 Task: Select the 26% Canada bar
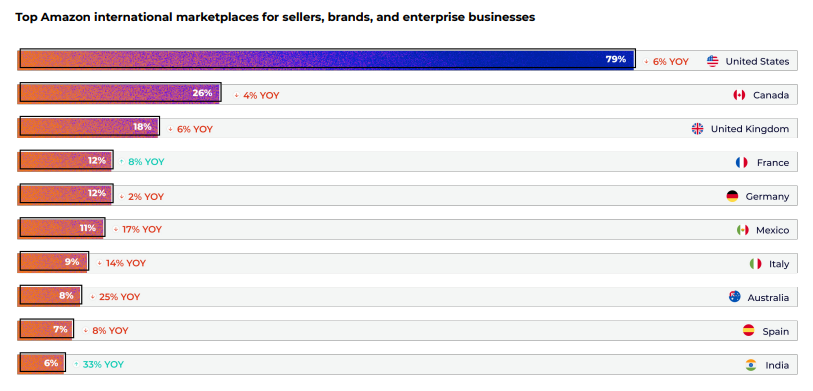(120, 93)
